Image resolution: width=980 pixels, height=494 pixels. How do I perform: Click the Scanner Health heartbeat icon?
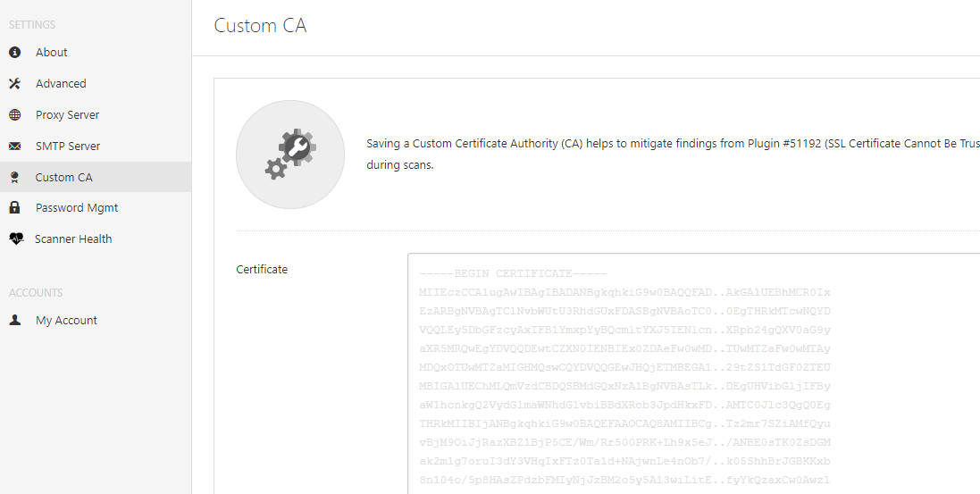coord(14,239)
